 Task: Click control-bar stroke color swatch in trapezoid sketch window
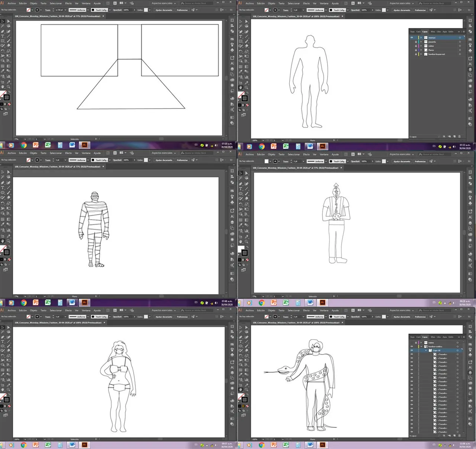coord(37,10)
